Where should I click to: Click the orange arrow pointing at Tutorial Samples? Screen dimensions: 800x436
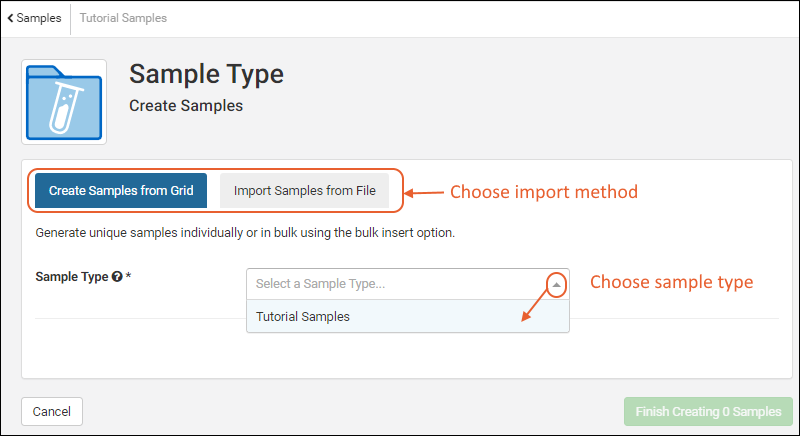pyautogui.click(x=538, y=306)
